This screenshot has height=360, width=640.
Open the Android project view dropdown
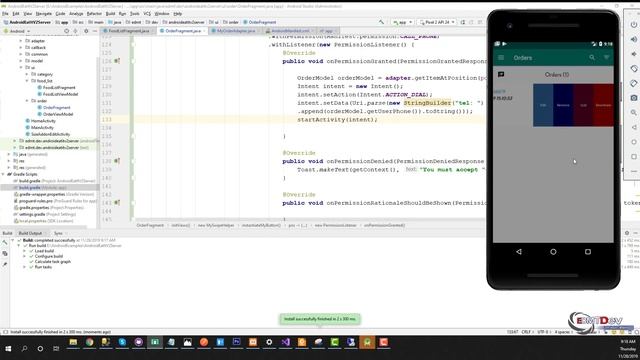click(17, 31)
